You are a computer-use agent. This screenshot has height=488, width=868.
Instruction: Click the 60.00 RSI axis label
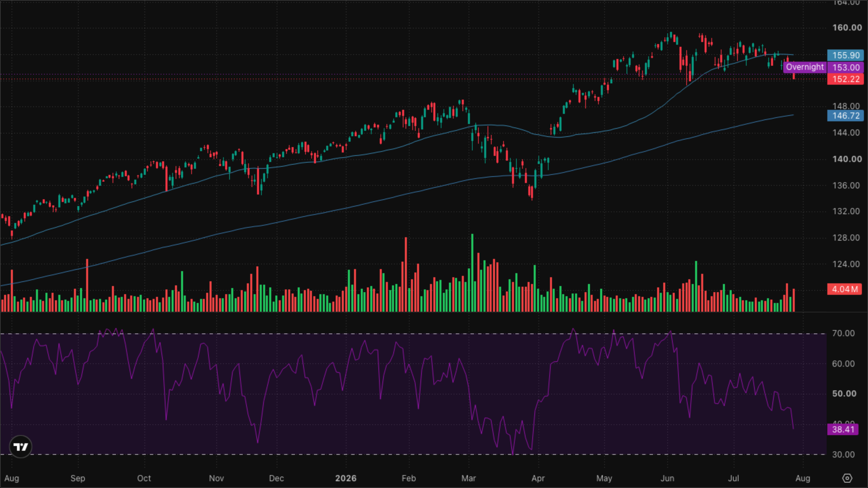pos(843,364)
